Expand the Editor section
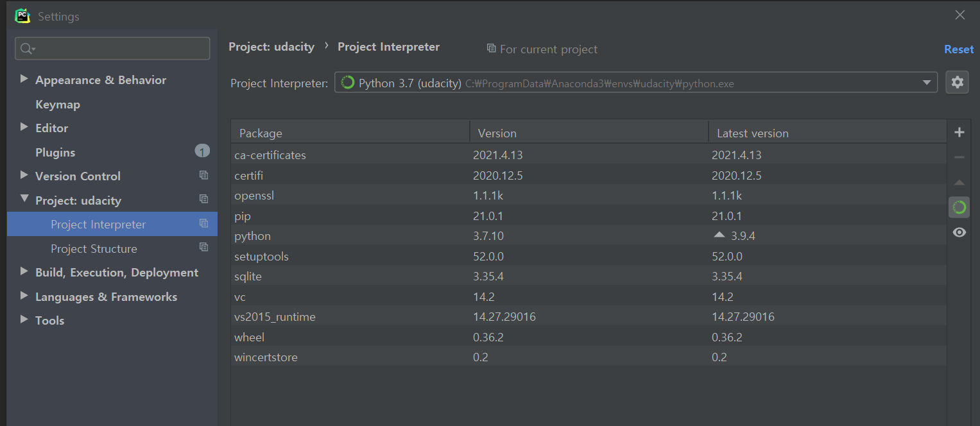This screenshot has height=426, width=980. (24, 127)
